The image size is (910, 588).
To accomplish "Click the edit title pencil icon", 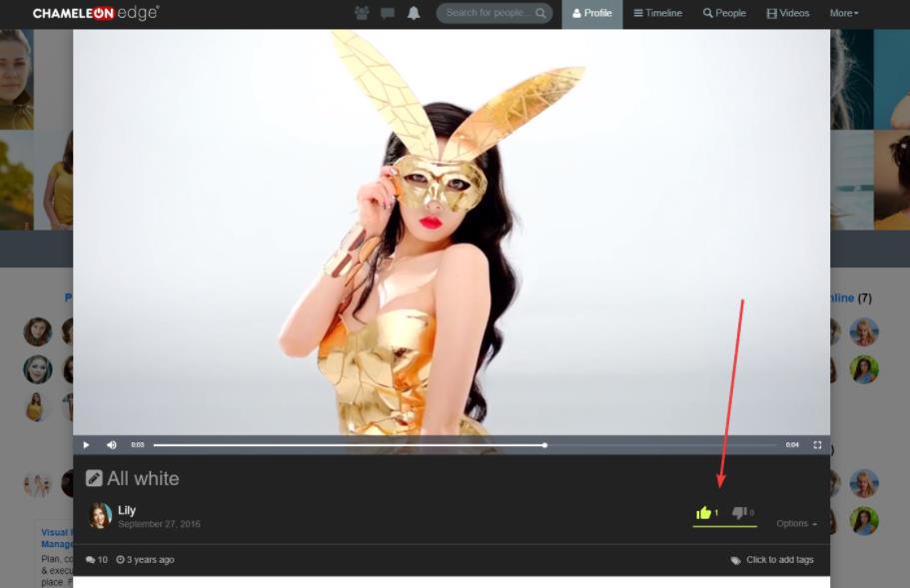I will point(94,478).
